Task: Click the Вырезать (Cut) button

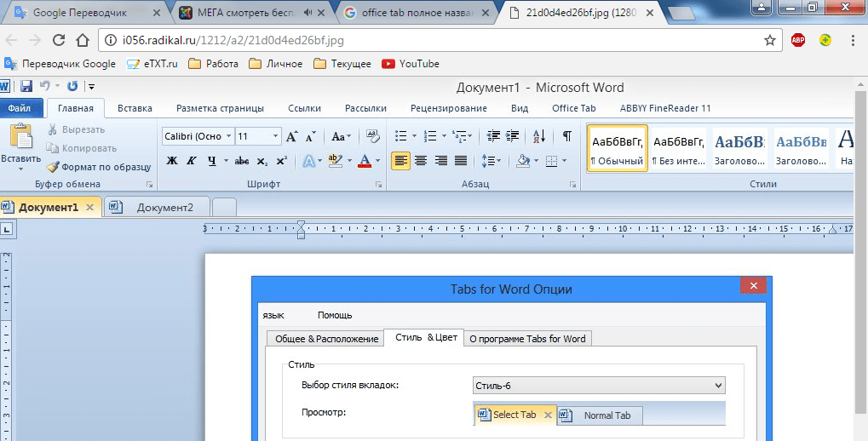Action: (76, 129)
